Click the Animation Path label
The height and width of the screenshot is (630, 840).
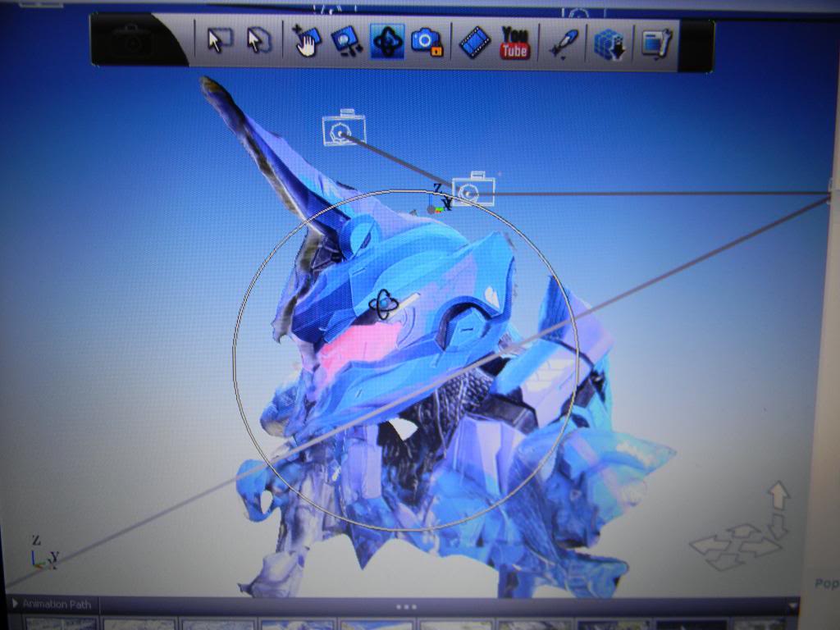tap(57, 605)
